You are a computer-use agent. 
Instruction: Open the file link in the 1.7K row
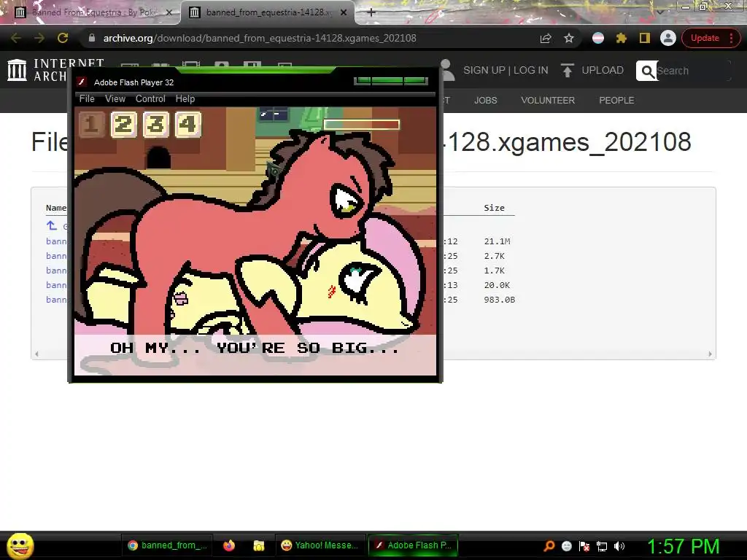pyautogui.click(x=56, y=271)
